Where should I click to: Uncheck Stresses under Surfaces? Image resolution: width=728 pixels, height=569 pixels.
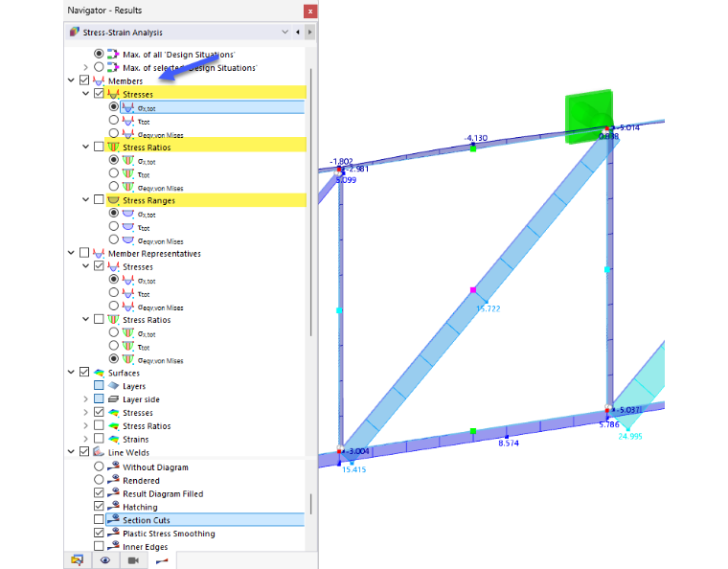tap(99, 412)
